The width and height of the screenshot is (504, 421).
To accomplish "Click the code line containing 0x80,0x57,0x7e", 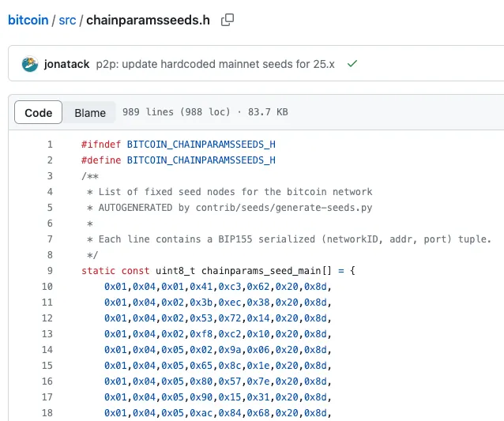I will [x=218, y=382].
